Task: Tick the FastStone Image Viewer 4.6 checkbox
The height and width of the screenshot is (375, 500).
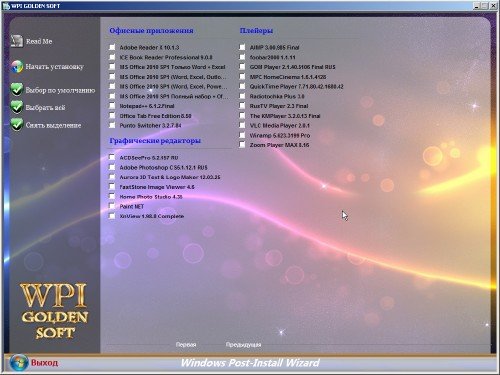Action: (112, 187)
